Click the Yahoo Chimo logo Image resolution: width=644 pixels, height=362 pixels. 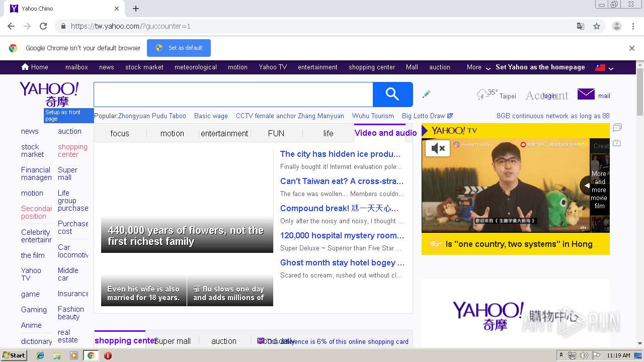(49, 95)
